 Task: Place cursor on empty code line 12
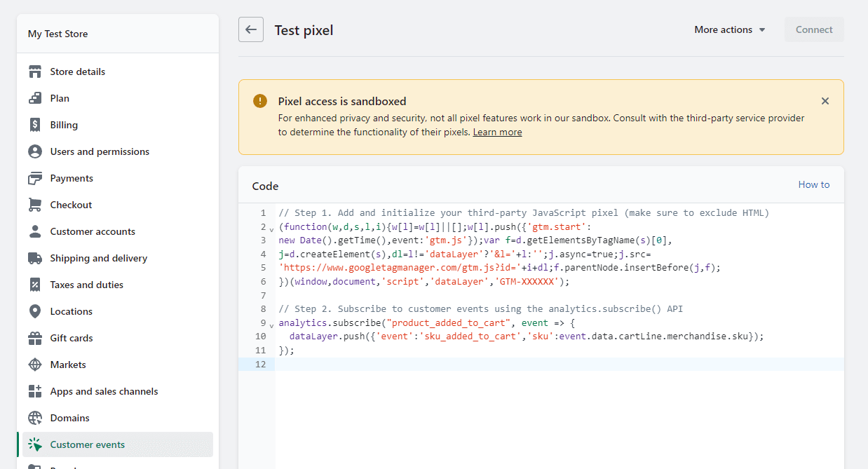(x=560, y=364)
